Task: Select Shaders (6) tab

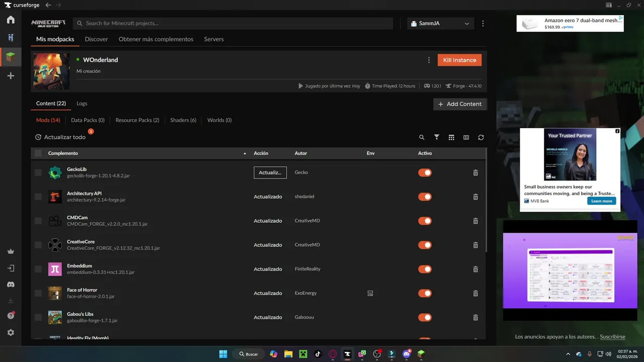Action: tap(183, 120)
